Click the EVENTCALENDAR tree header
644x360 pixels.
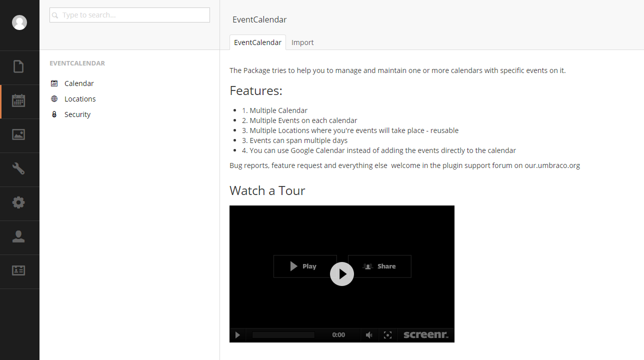pyautogui.click(x=77, y=63)
